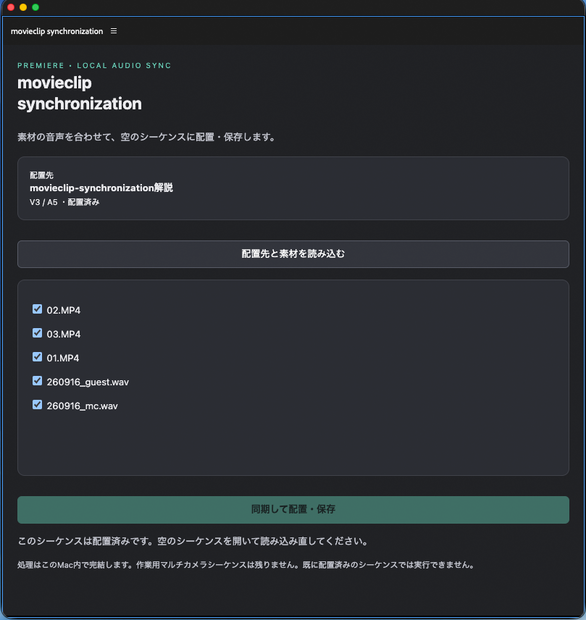Click the PREMIERE · LOCAL AUDIO SYNC heading
Viewport: 586px width, 620px height.
[94, 66]
